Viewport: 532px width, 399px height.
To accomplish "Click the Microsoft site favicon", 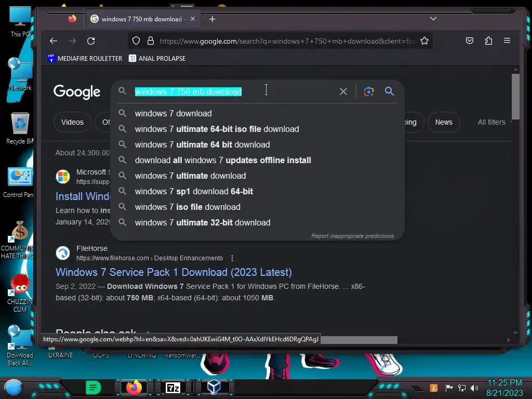I will pyautogui.click(x=63, y=177).
